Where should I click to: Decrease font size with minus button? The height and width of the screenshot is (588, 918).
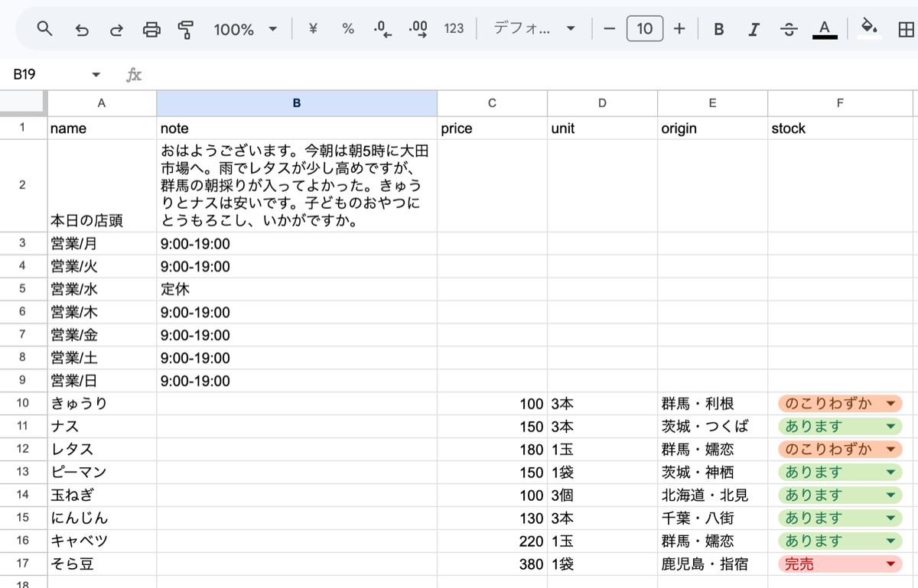tap(609, 29)
